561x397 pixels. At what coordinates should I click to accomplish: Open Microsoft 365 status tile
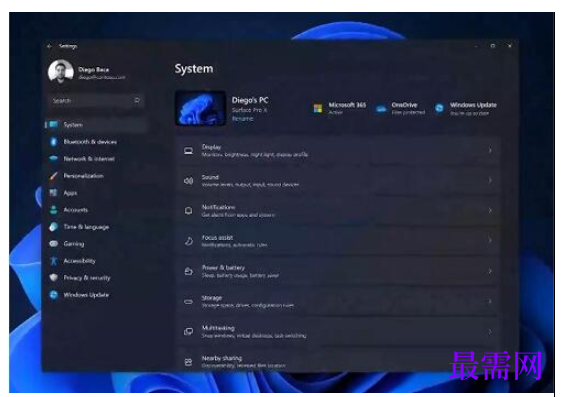(x=340, y=108)
